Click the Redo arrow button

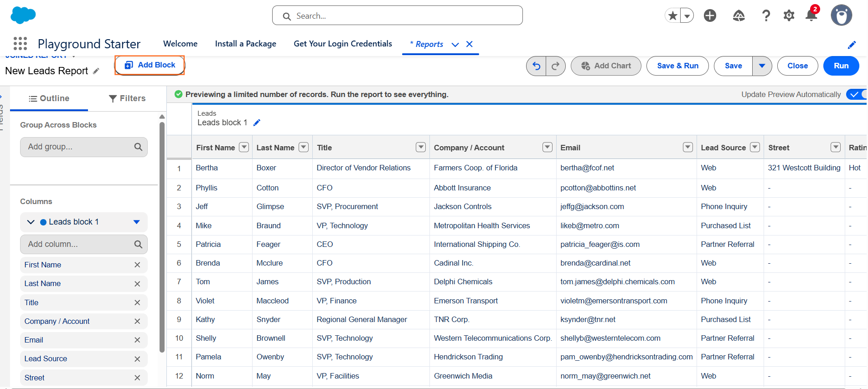coord(555,66)
